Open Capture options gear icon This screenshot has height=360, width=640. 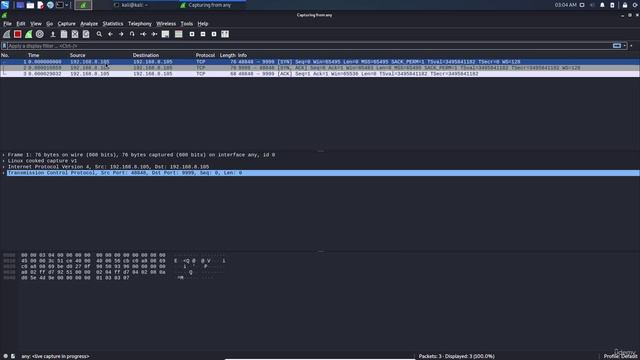click(x=40, y=34)
